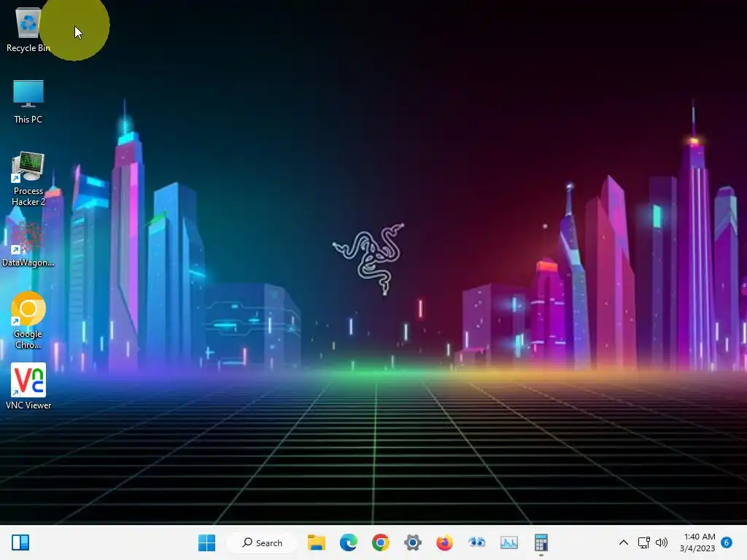This screenshot has height=560, width=747.
Task: Open the performance graph app in taskbar
Action: [x=508, y=542]
